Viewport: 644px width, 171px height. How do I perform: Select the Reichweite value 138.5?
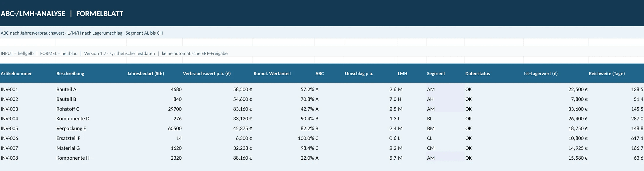click(616, 89)
